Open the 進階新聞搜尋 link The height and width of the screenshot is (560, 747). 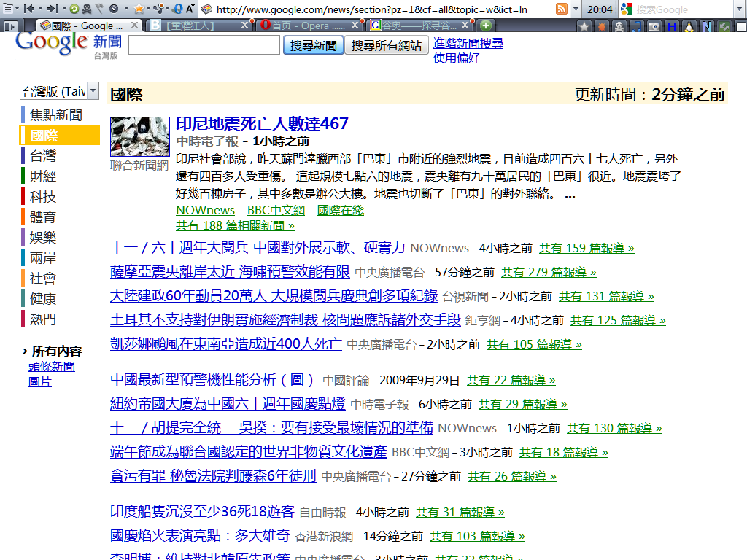tap(468, 43)
